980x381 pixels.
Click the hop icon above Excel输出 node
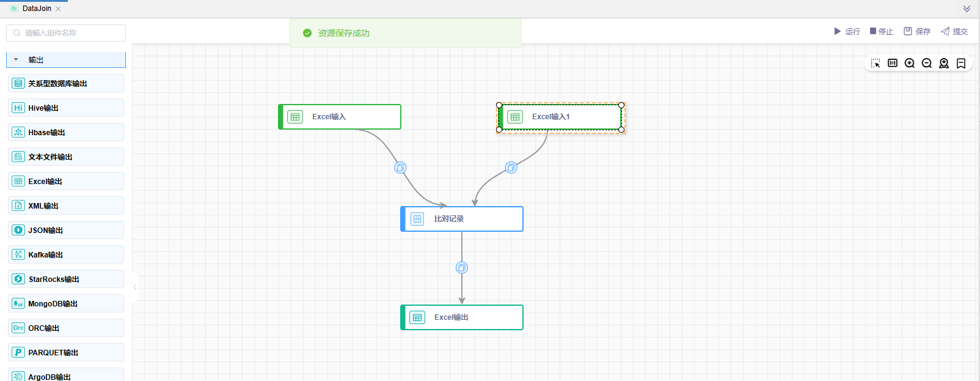[x=462, y=268]
